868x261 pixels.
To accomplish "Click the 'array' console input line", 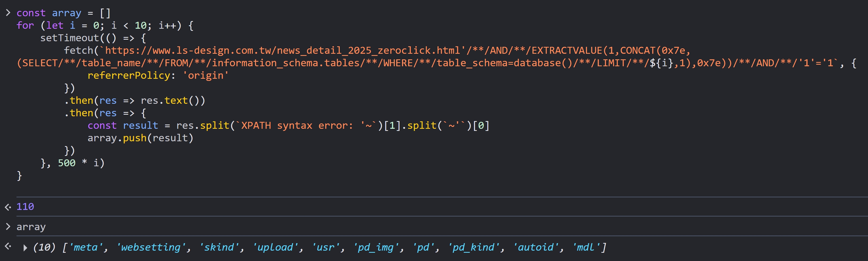I will click(31, 227).
